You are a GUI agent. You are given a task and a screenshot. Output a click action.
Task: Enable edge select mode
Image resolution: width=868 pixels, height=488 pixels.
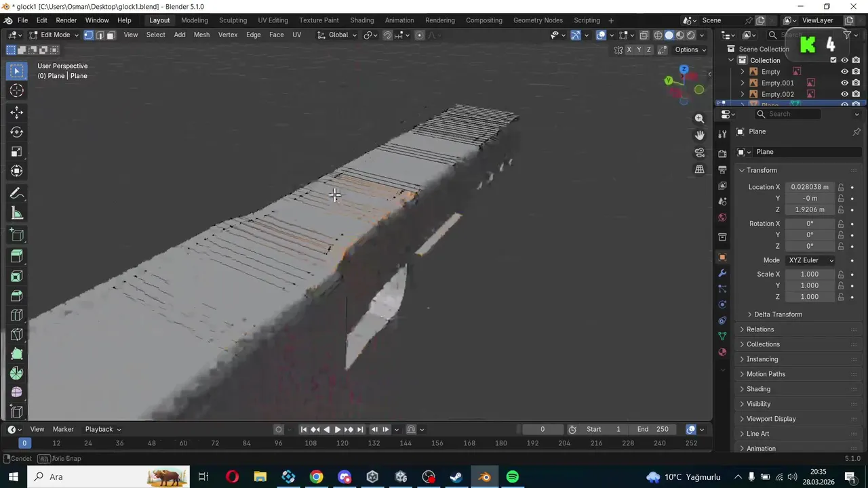coord(100,35)
